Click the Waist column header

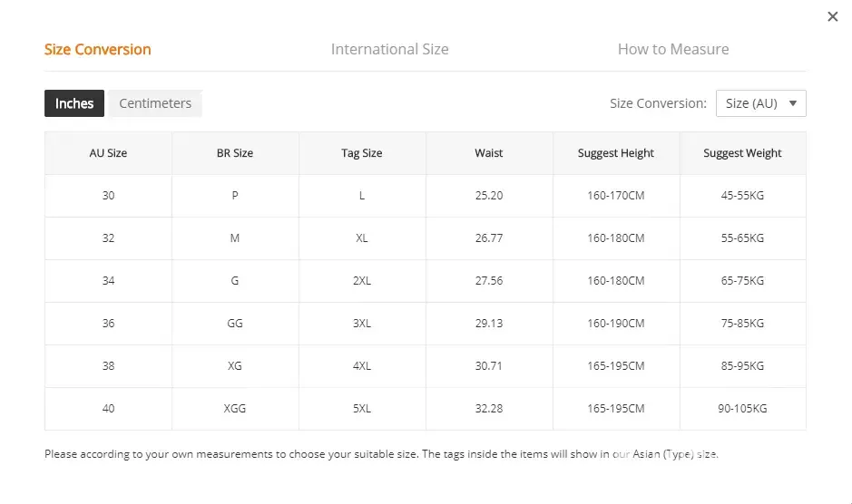tap(488, 153)
